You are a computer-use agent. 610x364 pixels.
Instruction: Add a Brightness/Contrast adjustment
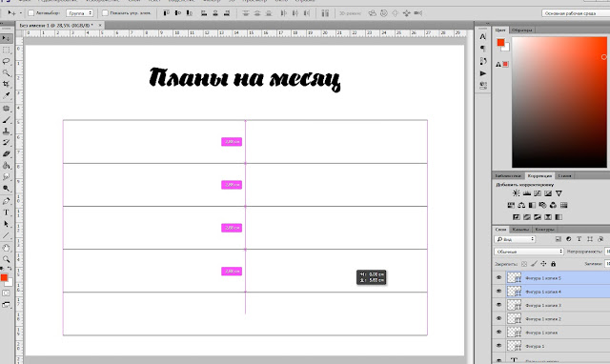pos(516,193)
